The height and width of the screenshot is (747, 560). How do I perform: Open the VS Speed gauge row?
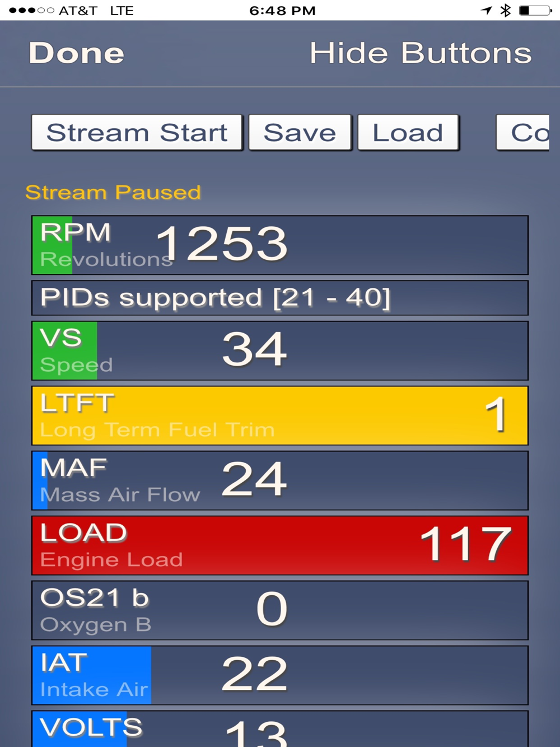280,351
